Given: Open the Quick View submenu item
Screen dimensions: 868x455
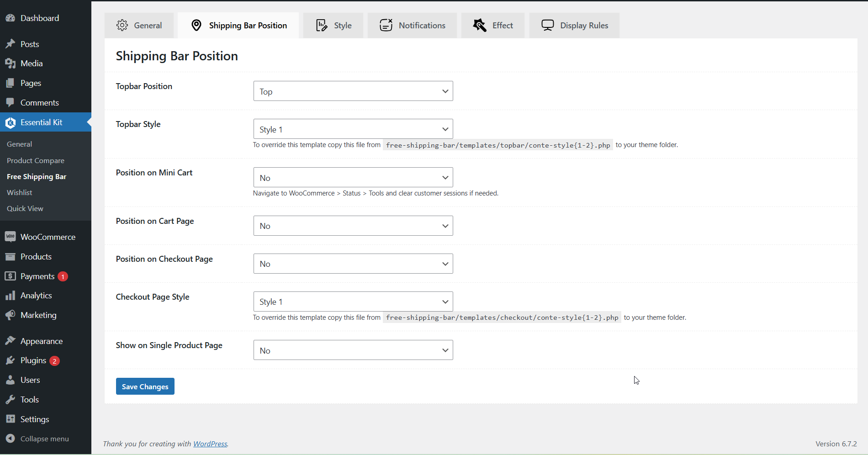Looking at the screenshot, I should (25, 209).
